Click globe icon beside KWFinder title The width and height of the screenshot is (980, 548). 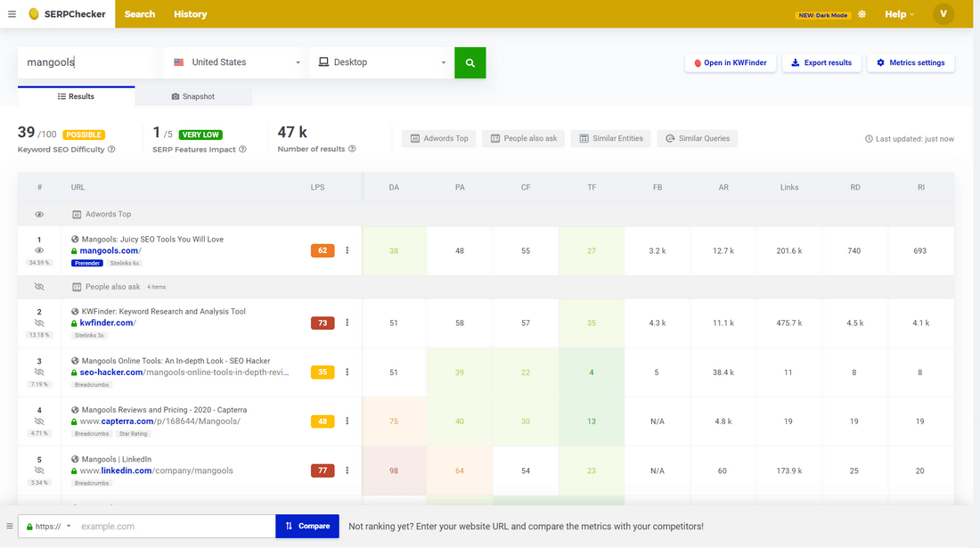[75, 311]
